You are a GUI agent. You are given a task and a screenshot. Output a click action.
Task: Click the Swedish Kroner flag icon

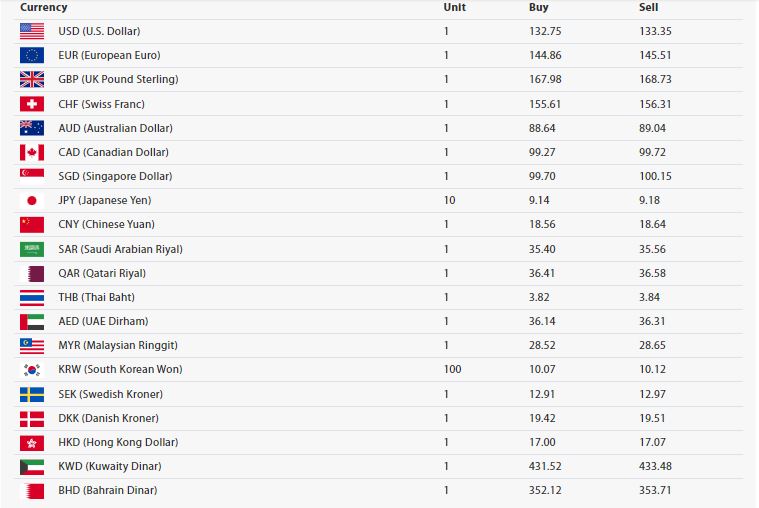point(32,394)
